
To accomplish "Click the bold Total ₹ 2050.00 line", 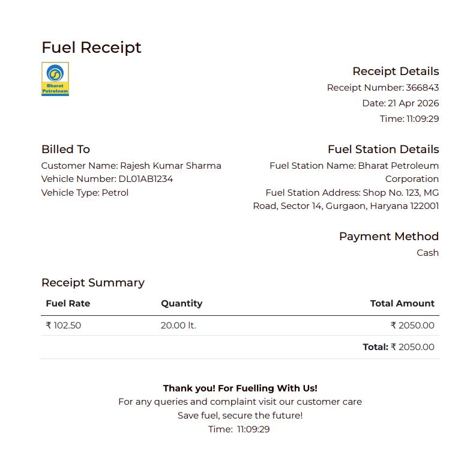I will pyautogui.click(x=399, y=347).
